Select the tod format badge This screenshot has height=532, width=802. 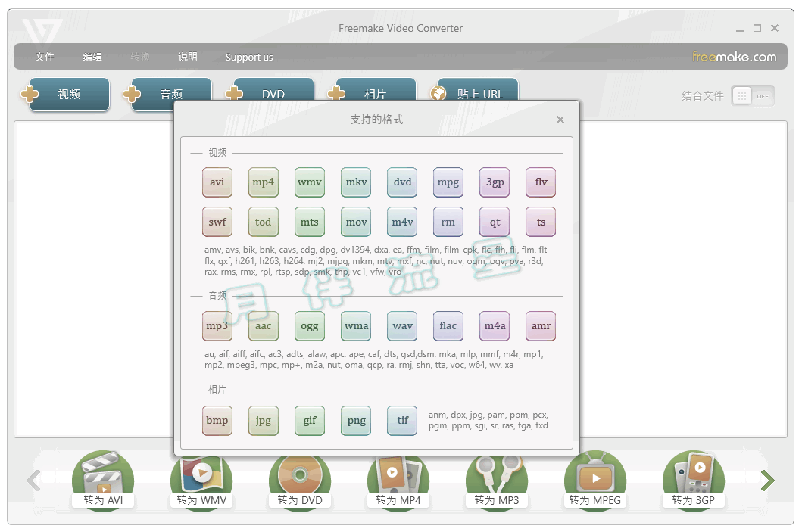point(263,222)
